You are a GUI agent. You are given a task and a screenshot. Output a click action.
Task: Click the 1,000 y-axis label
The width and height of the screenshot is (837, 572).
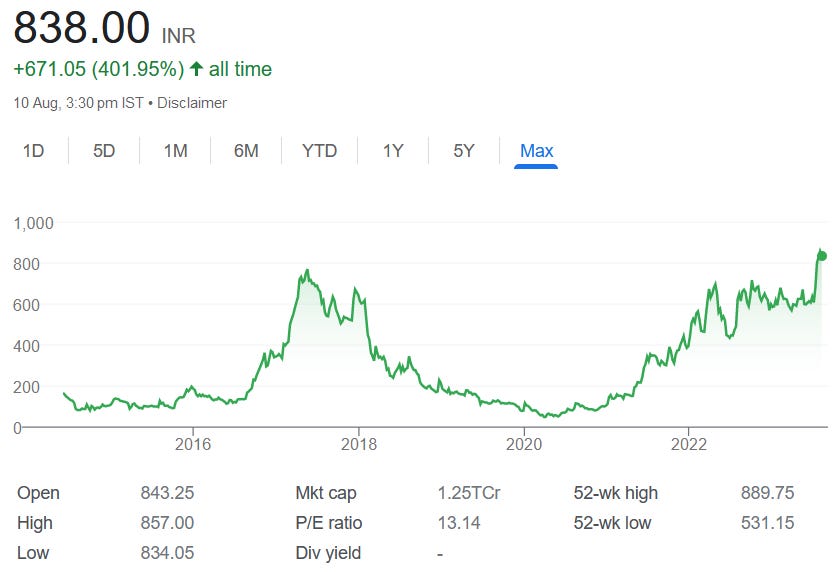click(34, 223)
